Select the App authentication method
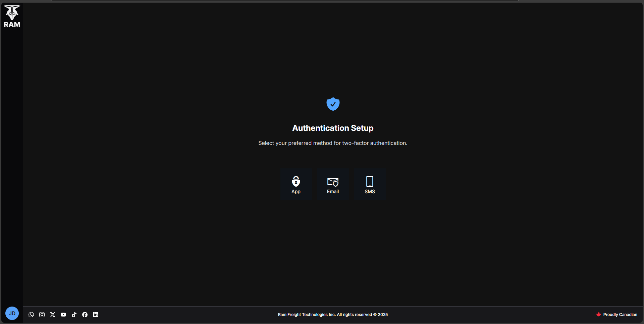 [296, 184]
